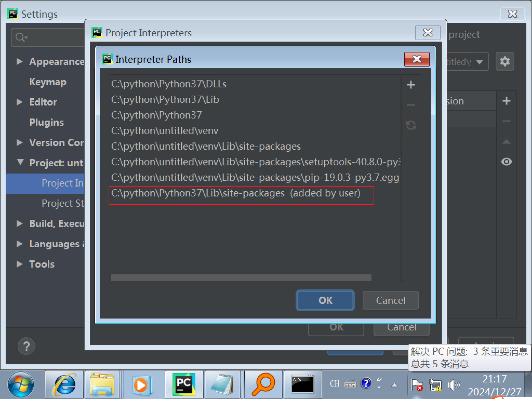The image size is (532, 399).
Task: Select path C:\python\Python37\DLLs
Action: (255, 84)
